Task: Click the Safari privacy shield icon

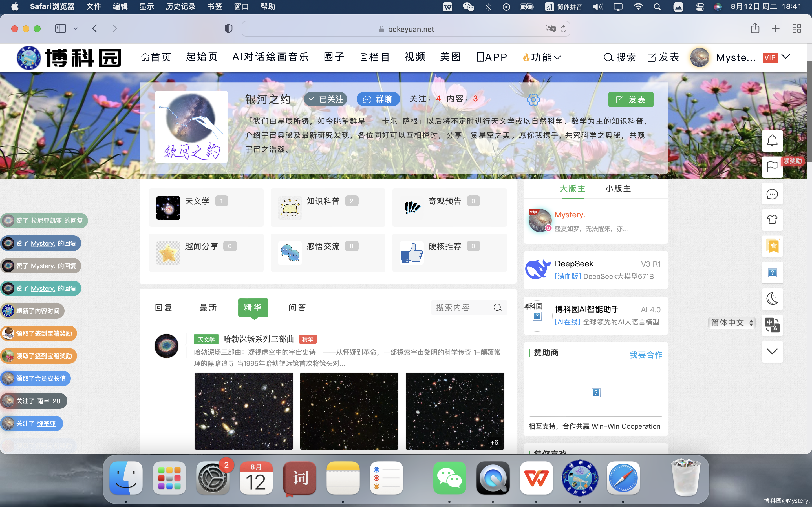Action: [228, 29]
